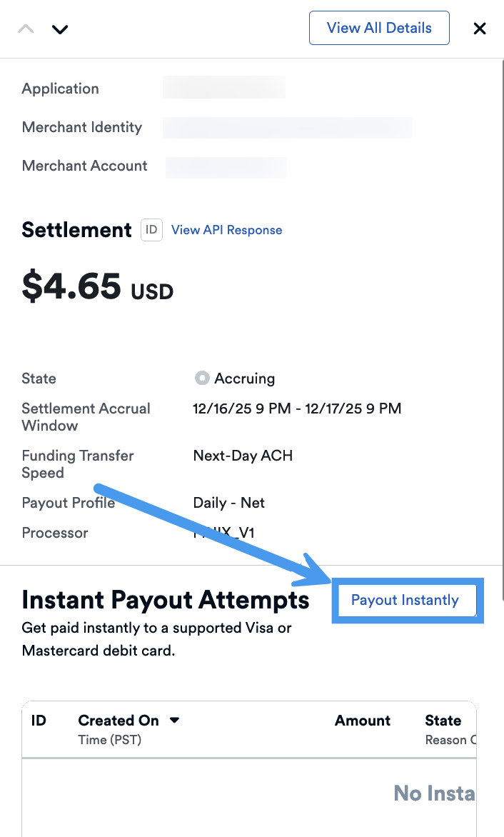Select the ID column header
This screenshot has height=837, width=504.
[38, 720]
